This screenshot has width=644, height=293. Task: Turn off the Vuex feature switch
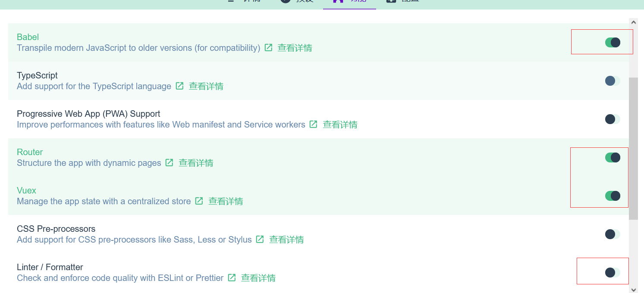tap(613, 196)
